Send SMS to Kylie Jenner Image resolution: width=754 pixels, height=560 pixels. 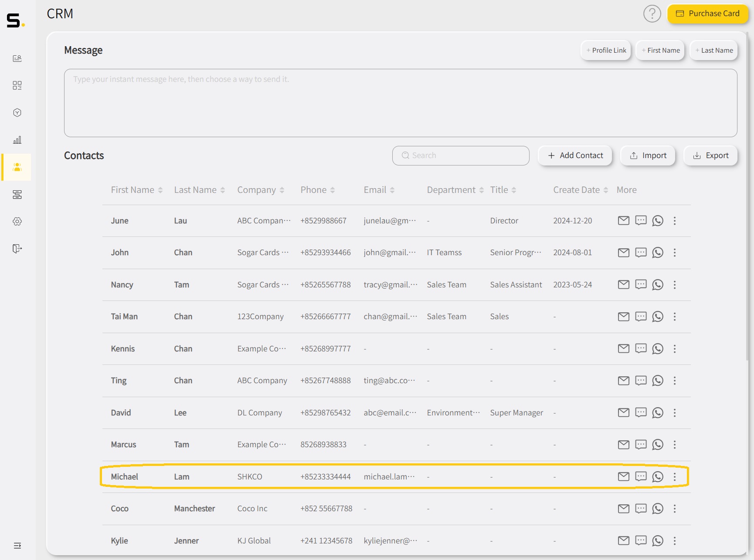(641, 541)
